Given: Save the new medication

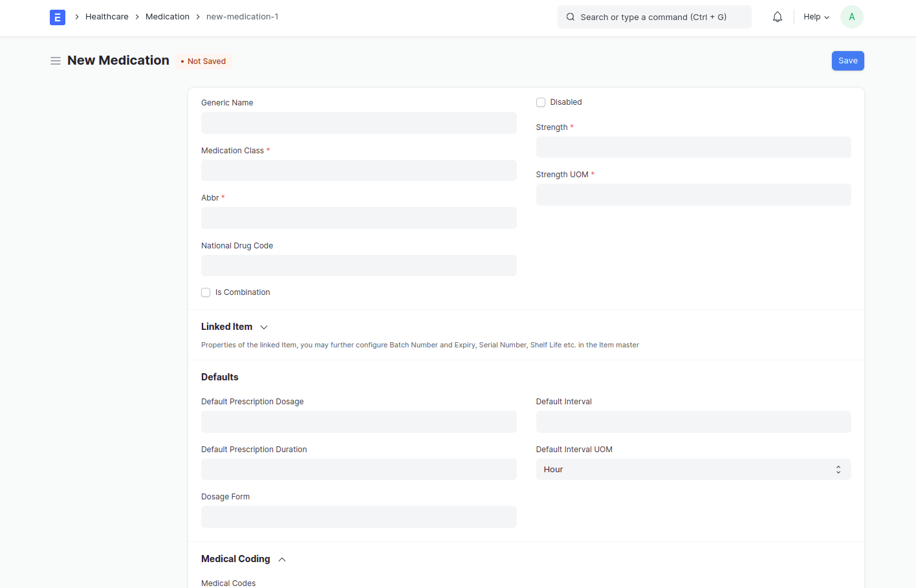Looking at the screenshot, I should [x=848, y=61].
